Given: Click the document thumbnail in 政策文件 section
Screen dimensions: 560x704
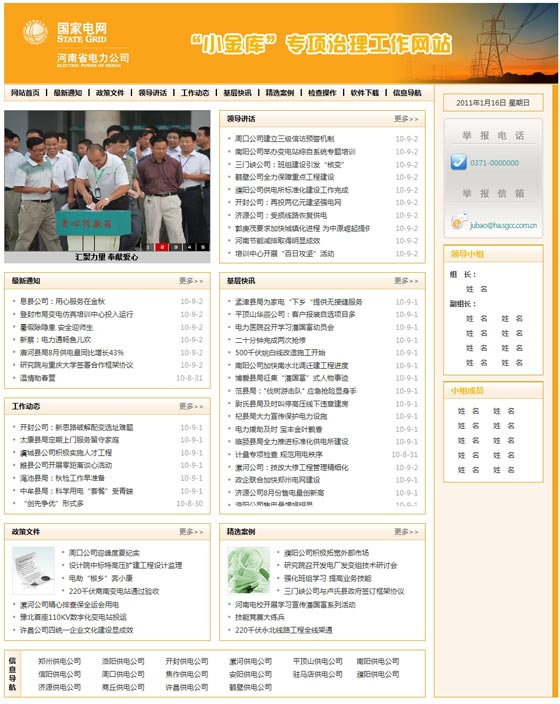Looking at the screenshot, I should click(x=34, y=570).
